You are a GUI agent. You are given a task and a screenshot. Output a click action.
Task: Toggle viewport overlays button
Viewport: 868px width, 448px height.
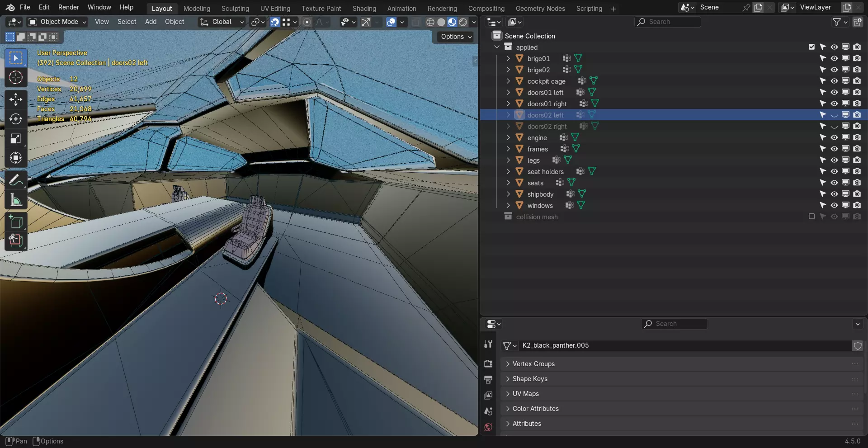[392, 22]
